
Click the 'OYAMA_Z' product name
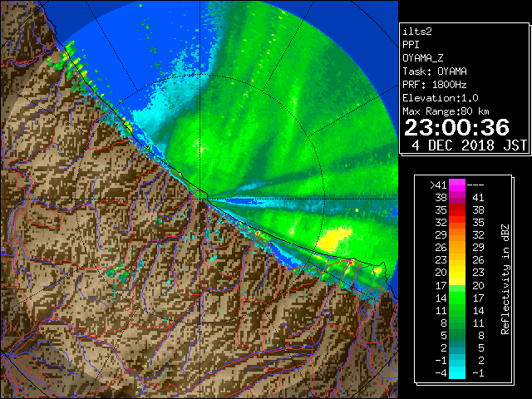click(x=423, y=58)
